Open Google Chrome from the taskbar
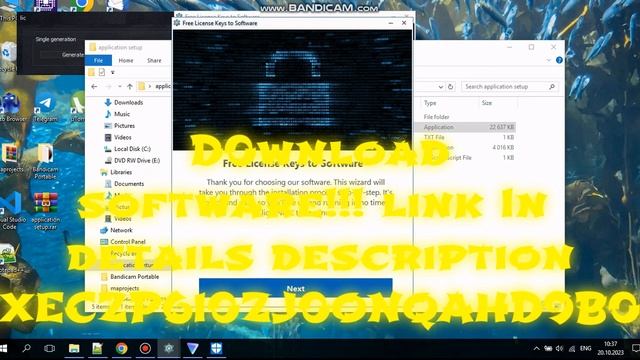 121,349
